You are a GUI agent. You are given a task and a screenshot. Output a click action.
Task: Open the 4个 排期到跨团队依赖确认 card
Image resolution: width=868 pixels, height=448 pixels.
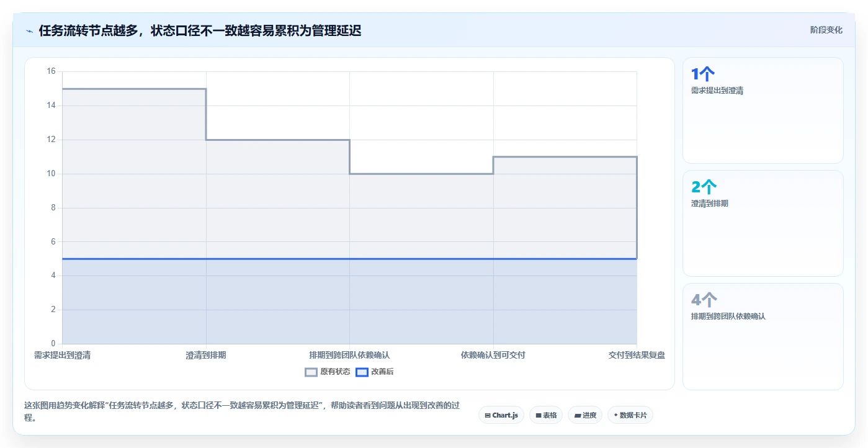pyautogui.click(x=763, y=336)
